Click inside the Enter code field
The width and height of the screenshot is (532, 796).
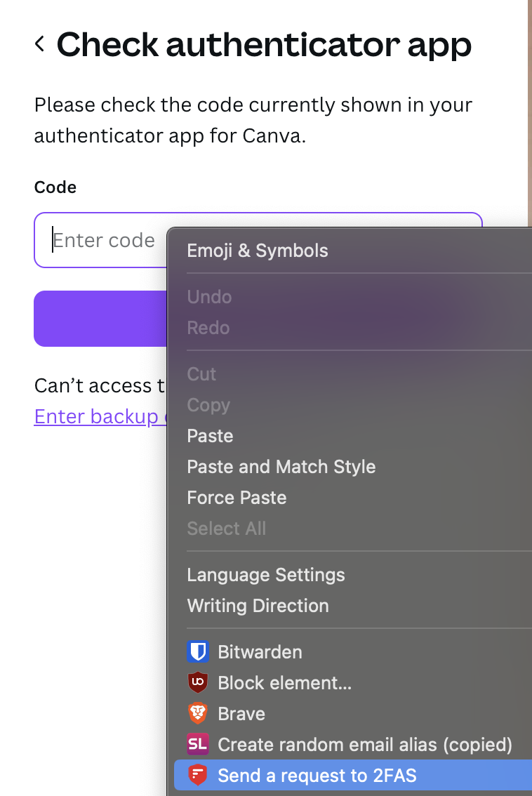pyautogui.click(x=104, y=240)
